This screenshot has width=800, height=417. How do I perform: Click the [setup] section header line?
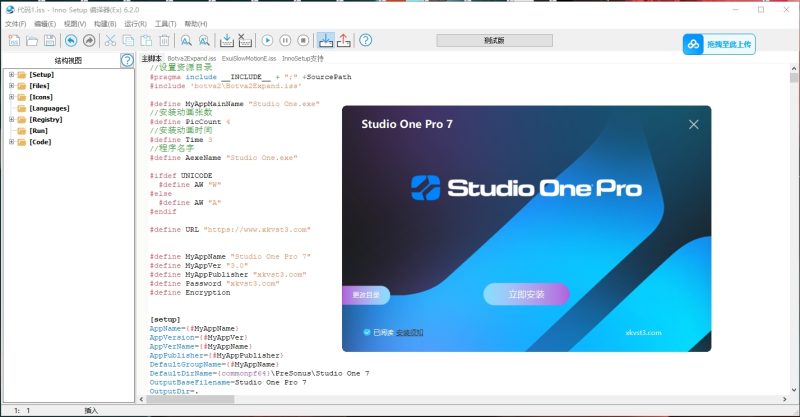tap(165, 320)
